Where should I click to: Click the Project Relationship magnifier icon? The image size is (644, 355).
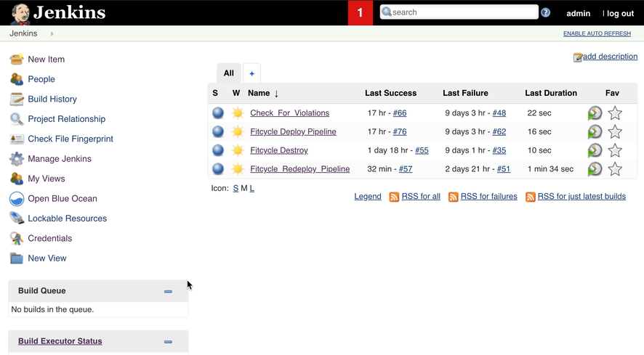tap(17, 119)
